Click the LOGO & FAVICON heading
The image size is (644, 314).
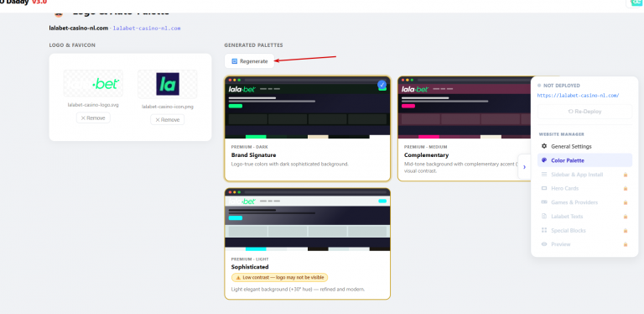point(72,45)
